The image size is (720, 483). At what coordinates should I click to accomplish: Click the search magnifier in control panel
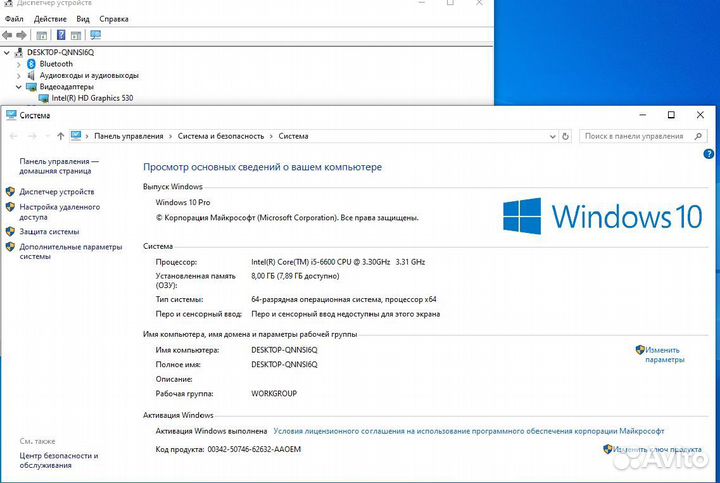[x=698, y=136]
